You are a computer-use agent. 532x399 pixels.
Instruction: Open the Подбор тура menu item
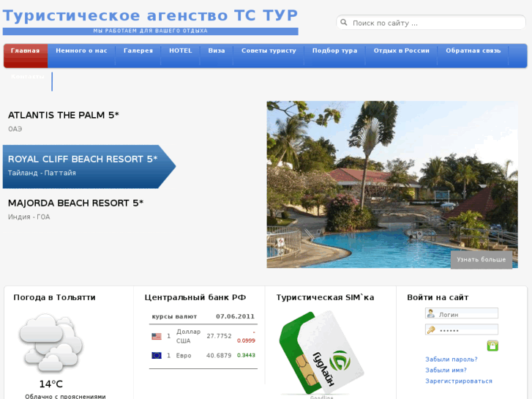[334, 51]
